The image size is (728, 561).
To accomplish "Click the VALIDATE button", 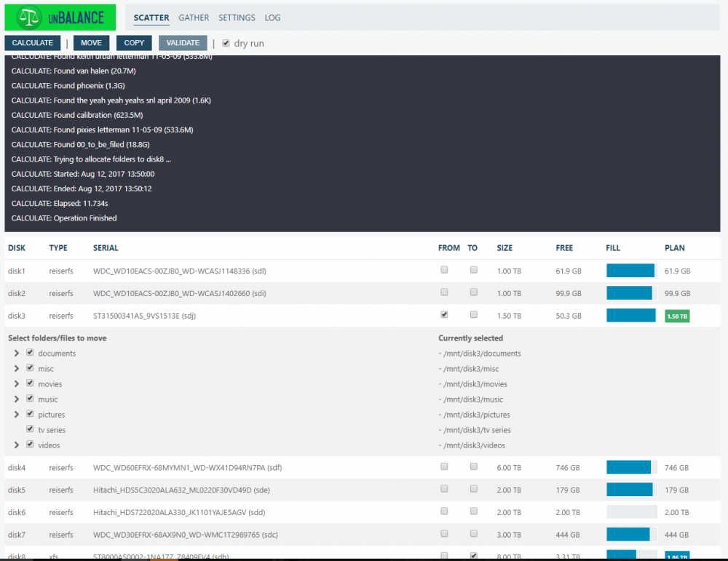I will tap(183, 43).
